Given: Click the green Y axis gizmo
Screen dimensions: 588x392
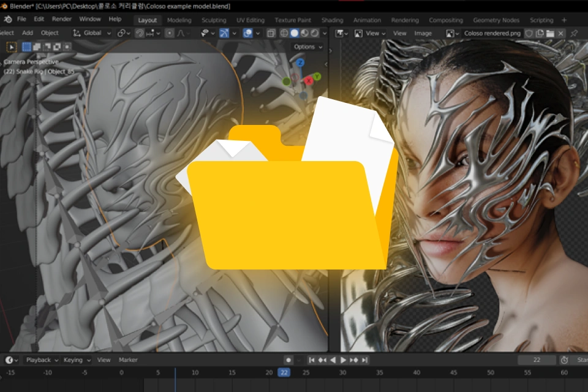Looking at the screenshot, I should (317, 77).
